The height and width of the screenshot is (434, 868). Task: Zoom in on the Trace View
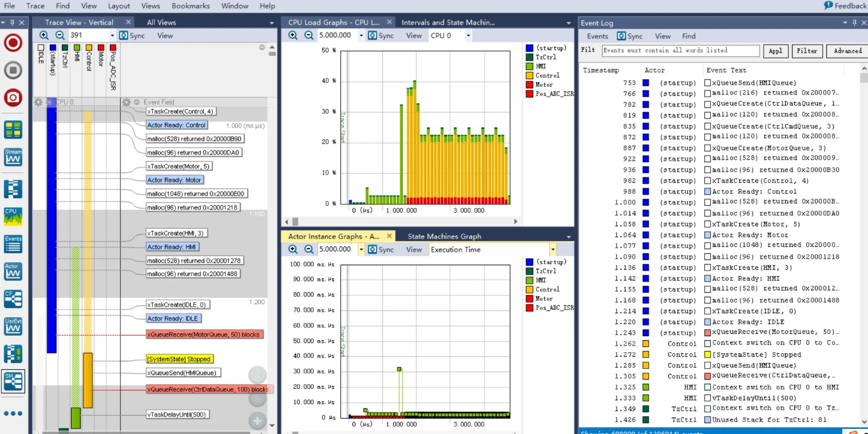44,35
